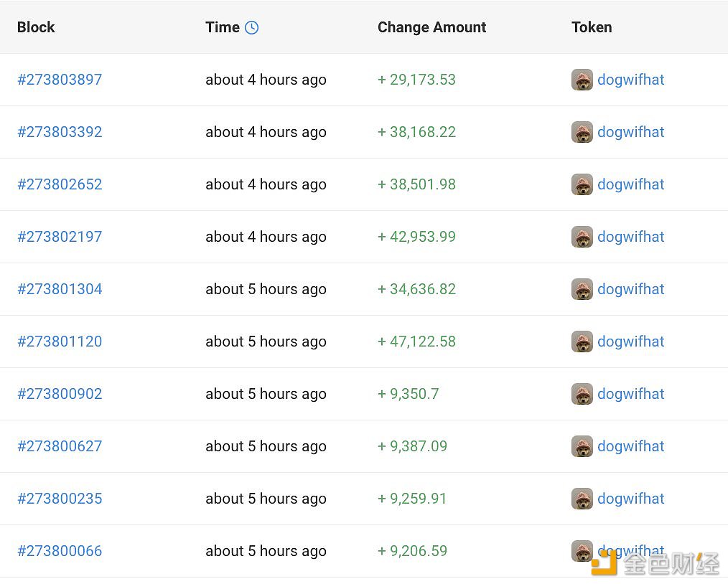Image resolution: width=728 pixels, height=584 pixels.
Task: Open dogwifhat token link in row #273802197
Action: (630, 237)
